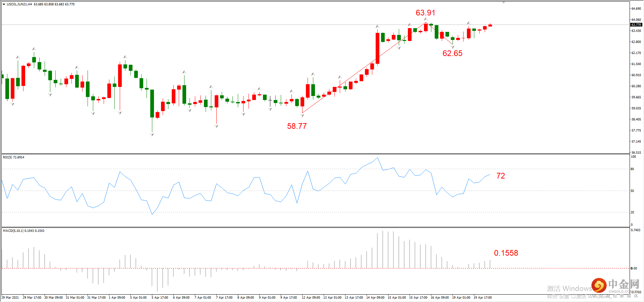Click the 激活 Windows activation watermark text

tap(569, 289)
